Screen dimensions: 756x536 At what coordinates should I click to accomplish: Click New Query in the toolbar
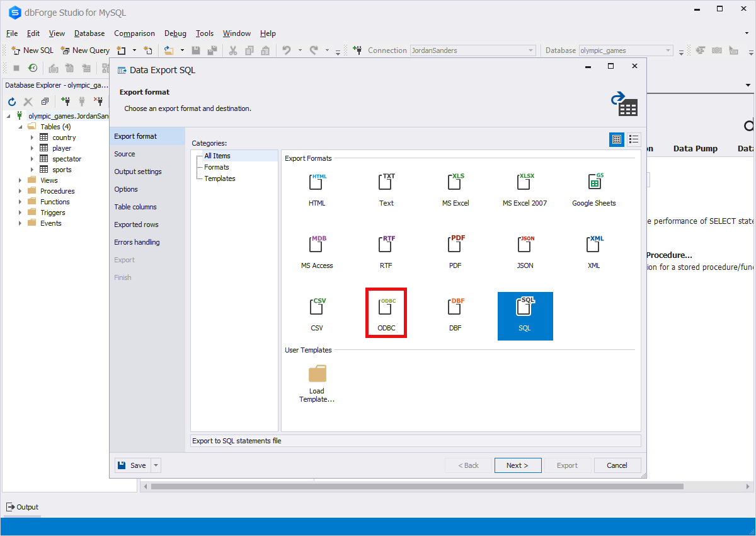[85, 50]
